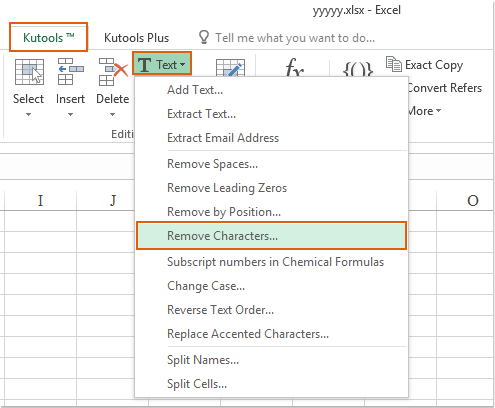Choose Remove Spaces menu entry
The width and height of the screenshot is (495, 408).
click(x=271, y=164)
